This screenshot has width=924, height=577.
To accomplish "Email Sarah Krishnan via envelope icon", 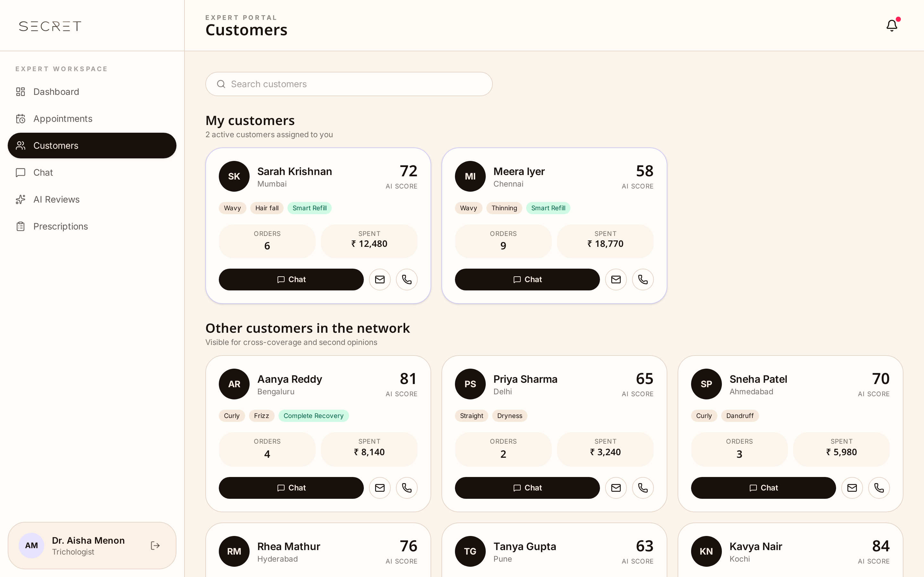I will [380, 279].
